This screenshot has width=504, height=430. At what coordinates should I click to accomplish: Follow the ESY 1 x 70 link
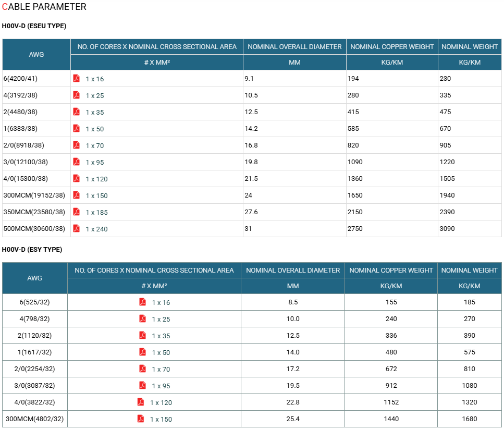[x=161, y=370]
